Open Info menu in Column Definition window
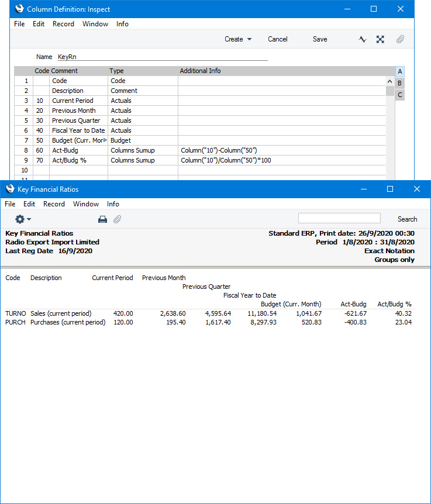This screenshot has height=504, width=431. pos(122,24)
